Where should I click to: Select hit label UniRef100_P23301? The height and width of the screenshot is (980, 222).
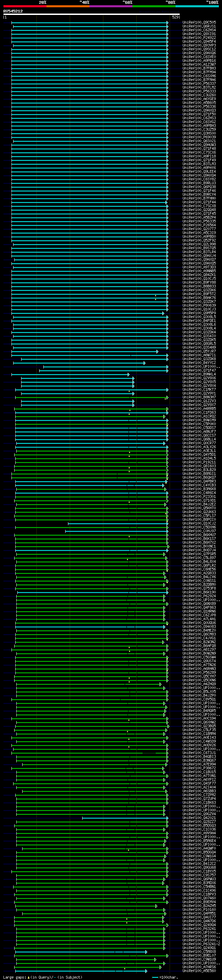[199, 497]
